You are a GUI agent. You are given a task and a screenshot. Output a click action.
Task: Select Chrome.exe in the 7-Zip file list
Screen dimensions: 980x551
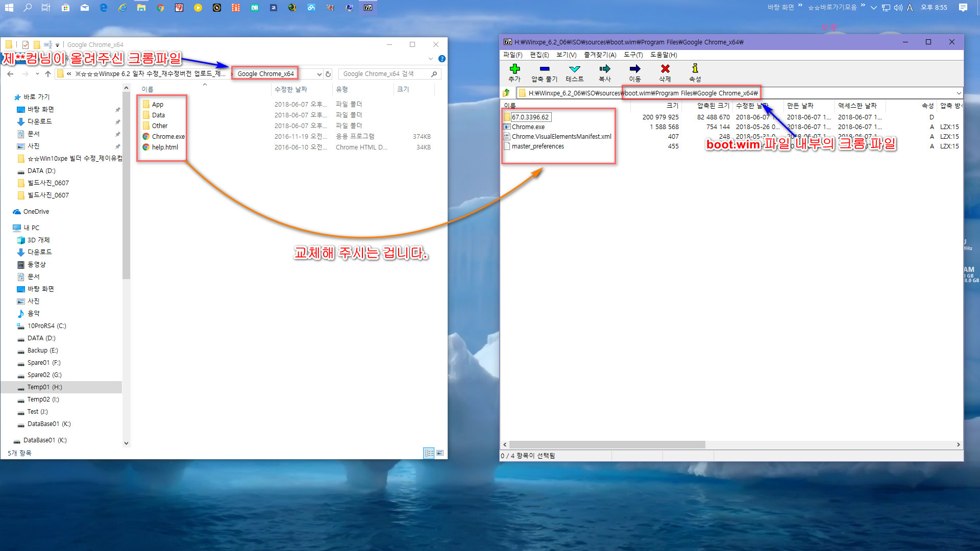click(x=528, y=127)
